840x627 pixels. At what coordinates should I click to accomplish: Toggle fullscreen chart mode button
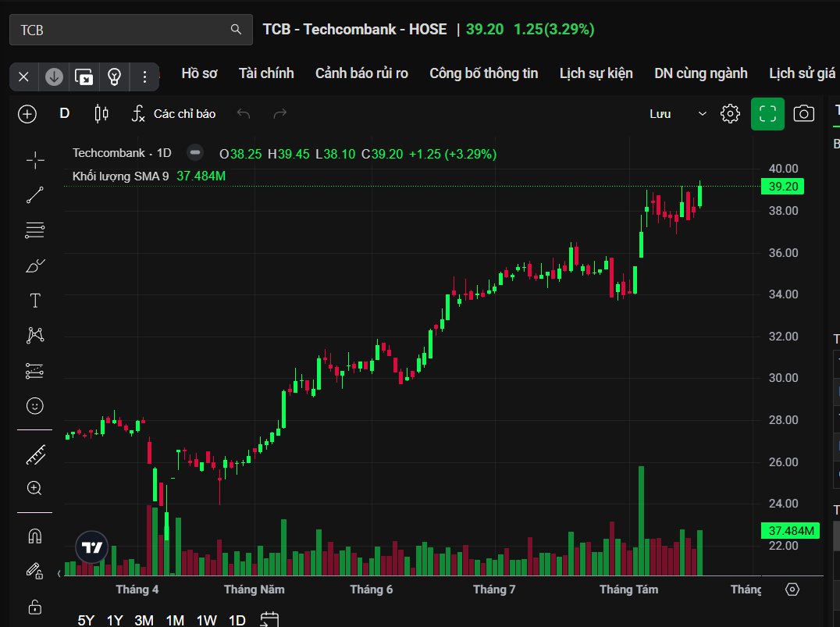(x=767, y=114)
